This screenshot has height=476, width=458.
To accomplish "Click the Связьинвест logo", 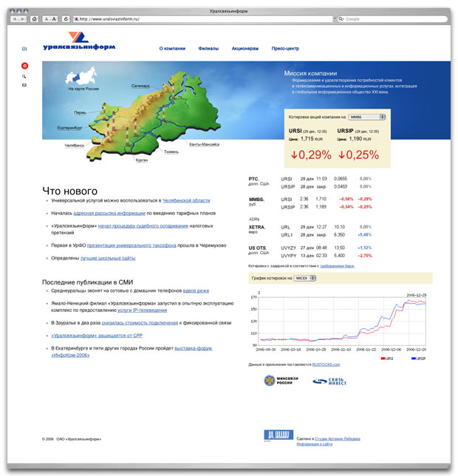I will 329,382.
